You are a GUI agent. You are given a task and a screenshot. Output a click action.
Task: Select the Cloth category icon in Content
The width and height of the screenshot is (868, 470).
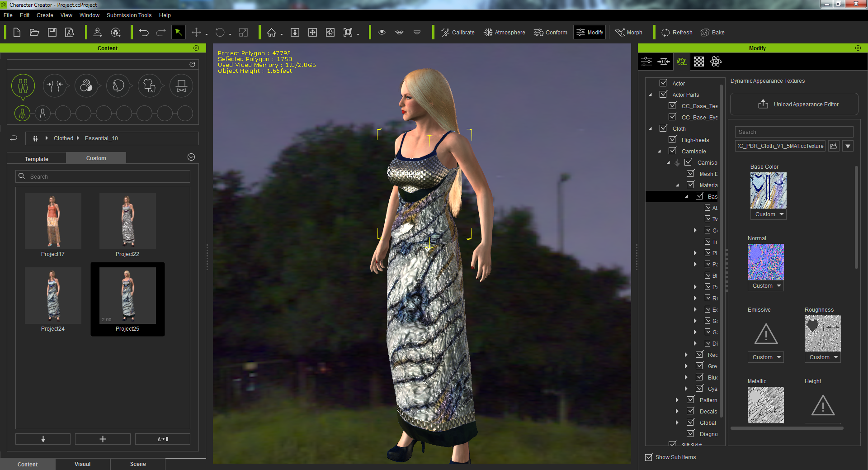(x=150, y=86)
